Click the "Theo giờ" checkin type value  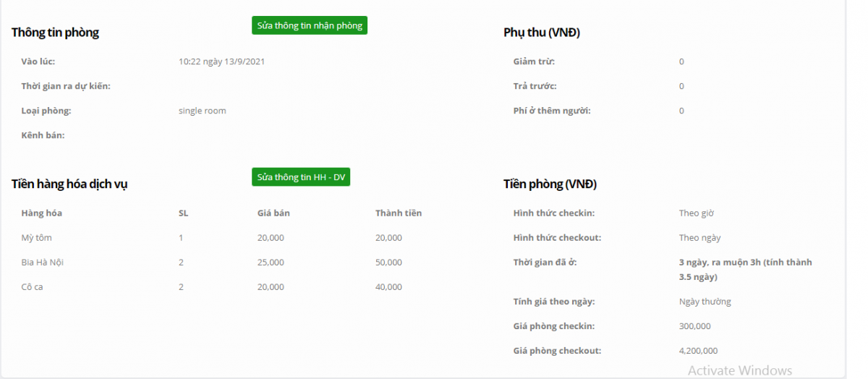point(697,213)
